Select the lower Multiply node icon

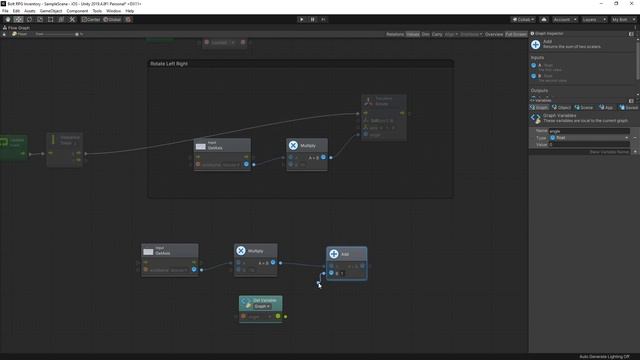241,251
